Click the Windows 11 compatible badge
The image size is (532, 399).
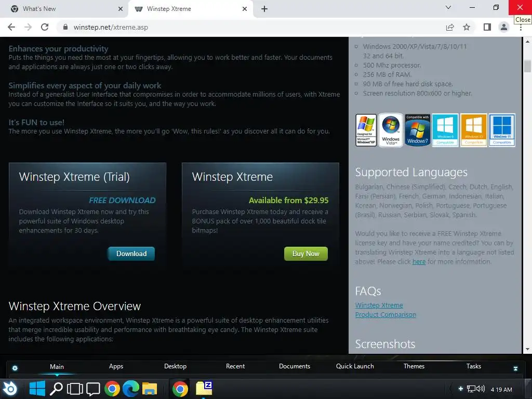(502, 130)
